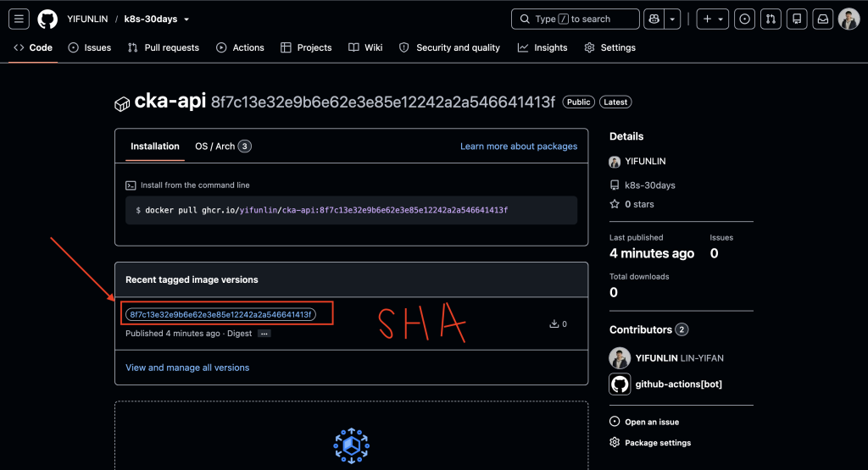Open repositories icon in the header
The width and height of the screenshot is (868, 470).
[797, 19]
